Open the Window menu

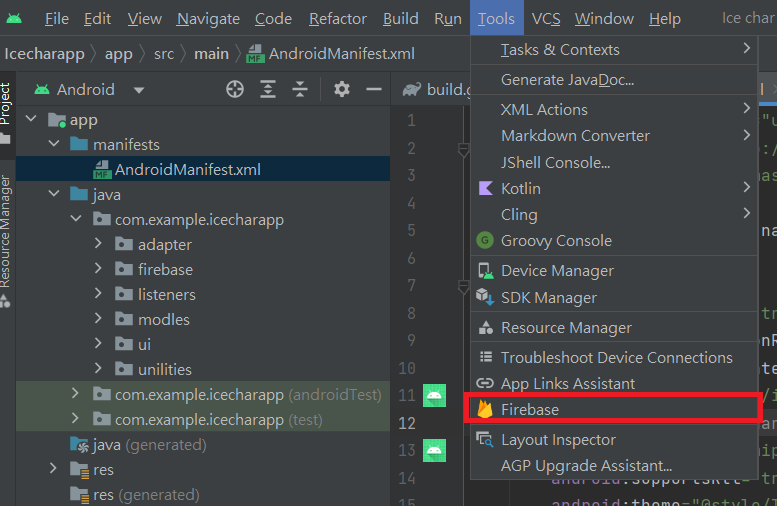tap(604, 19)
